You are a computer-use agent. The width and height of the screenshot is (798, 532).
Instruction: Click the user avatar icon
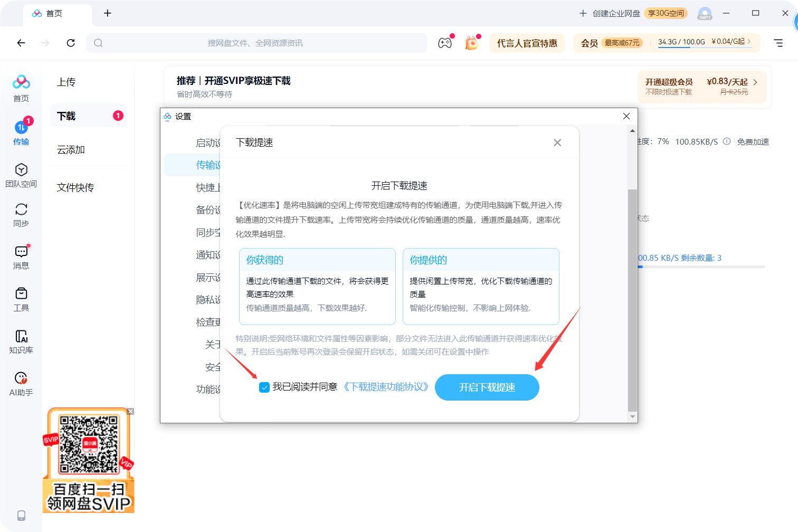(705, 13)
